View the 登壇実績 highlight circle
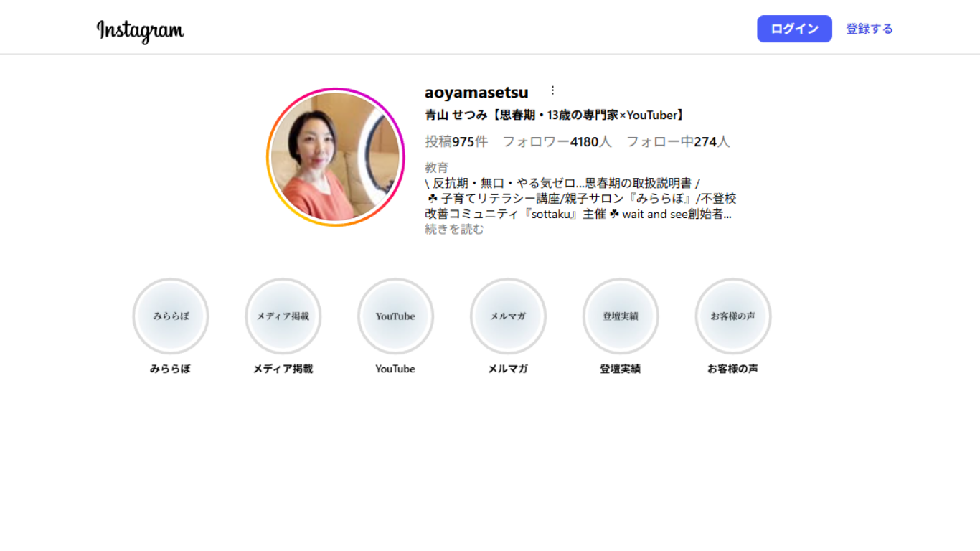This screenshot has height=551, width=980. [621, 316]
